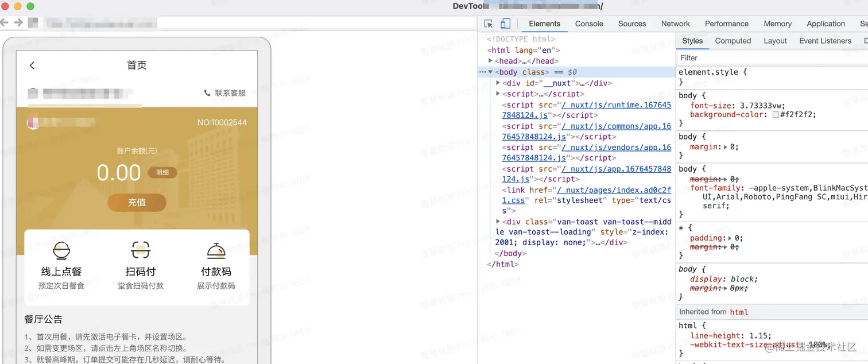This screenshot has height=364, width=868.
Task: Switch to the Sources tab
Action: point(632,24)
